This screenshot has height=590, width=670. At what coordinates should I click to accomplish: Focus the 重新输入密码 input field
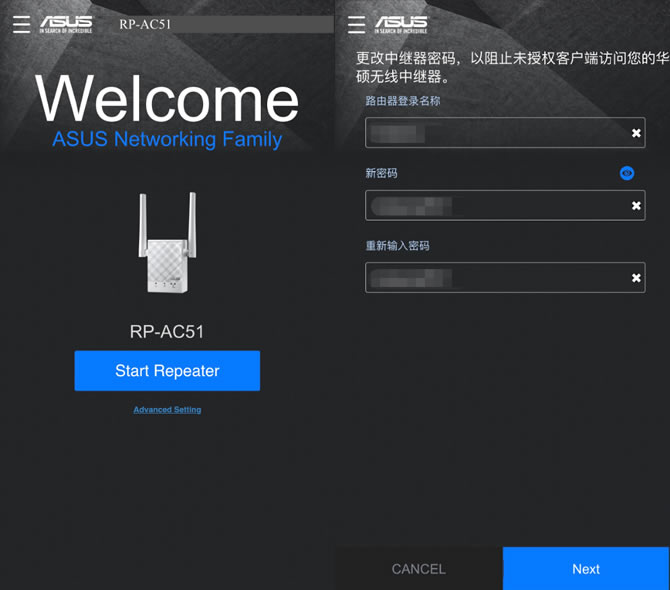click(505, 277)
